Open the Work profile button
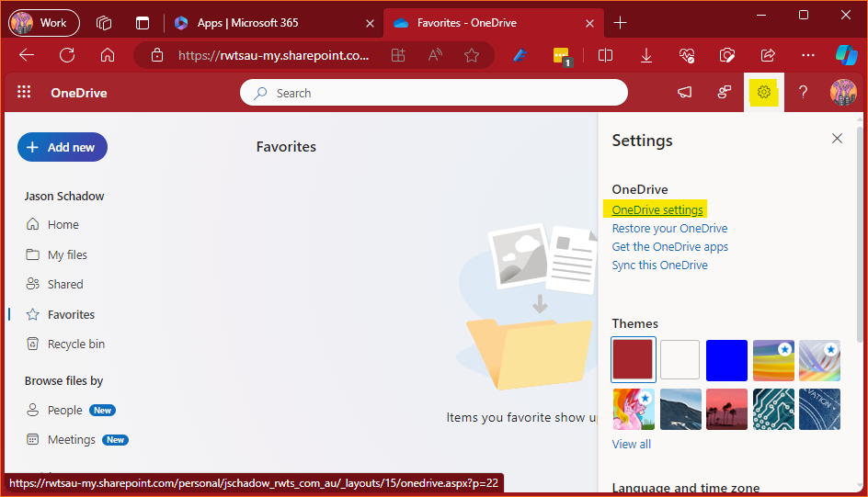868x497 pixels. coord(44,23)
